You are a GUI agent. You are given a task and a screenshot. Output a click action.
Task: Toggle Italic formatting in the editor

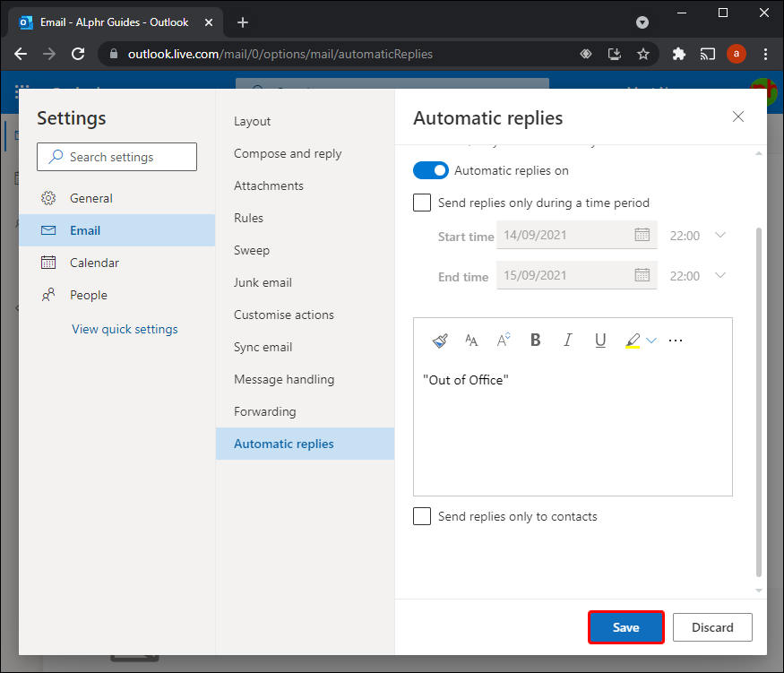click(567, 341)
